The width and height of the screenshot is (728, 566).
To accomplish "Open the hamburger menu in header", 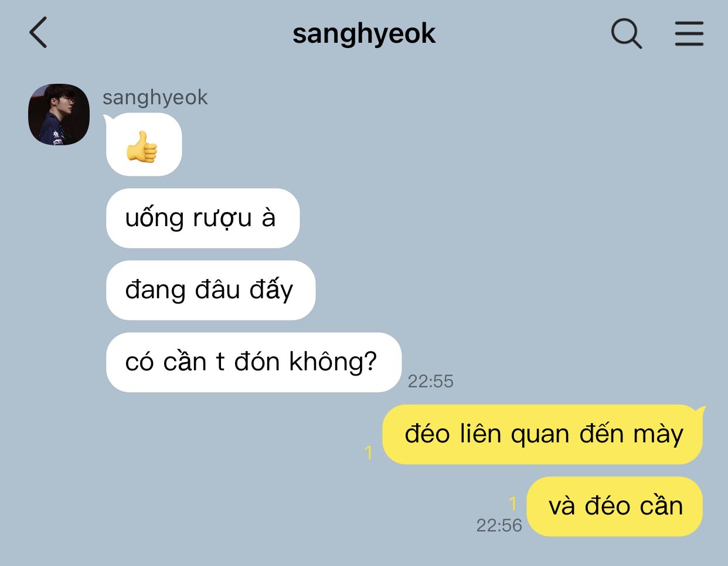I will pyautogui.click(x=689, y=33).
